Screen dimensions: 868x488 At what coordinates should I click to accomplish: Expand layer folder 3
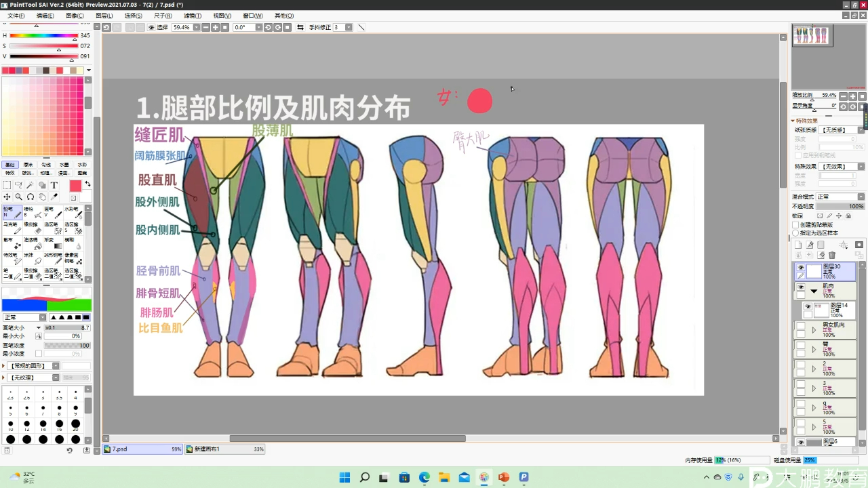[814, 388]
